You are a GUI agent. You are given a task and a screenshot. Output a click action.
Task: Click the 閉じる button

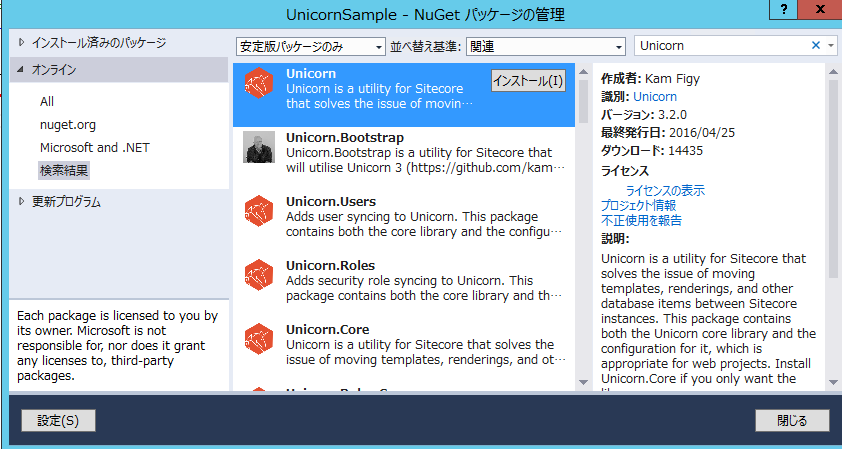point(792,421)
